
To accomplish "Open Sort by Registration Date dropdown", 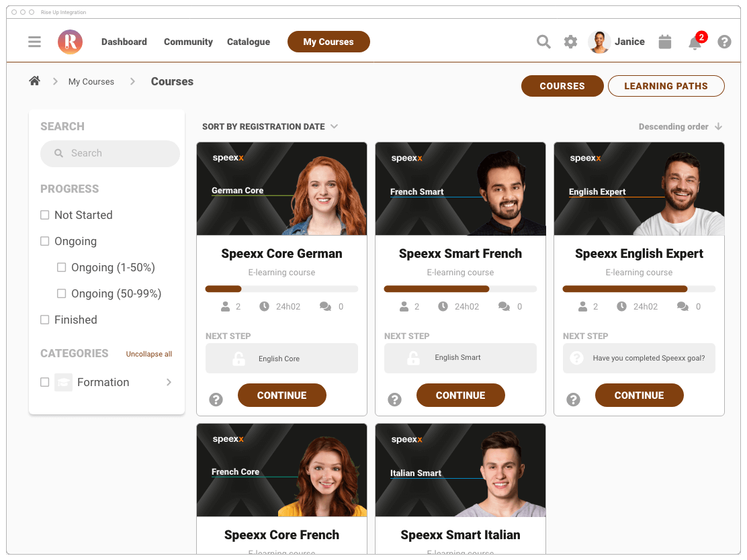I will (270, 127).
